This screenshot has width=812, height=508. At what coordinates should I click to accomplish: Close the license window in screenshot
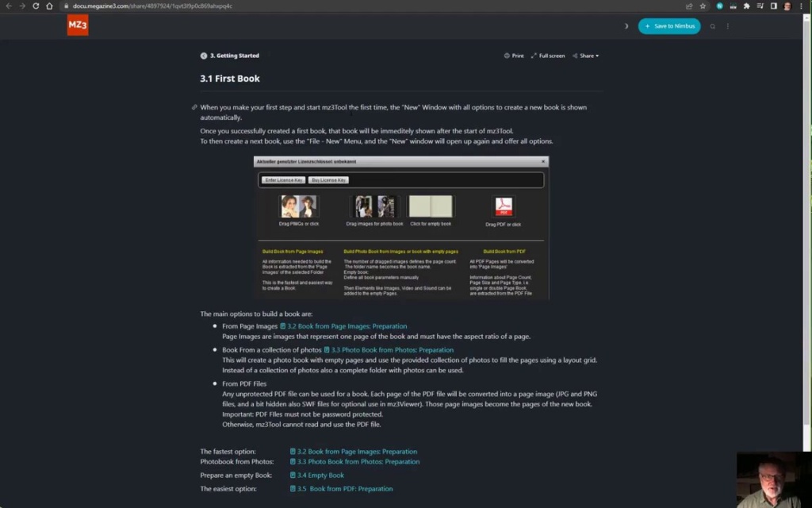pos(542,161)
